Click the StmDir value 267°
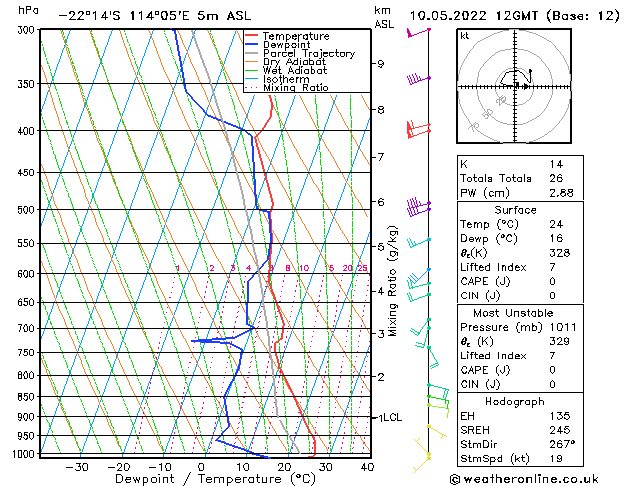The height and width of the screenshot is (486, 629). [562, 444]
